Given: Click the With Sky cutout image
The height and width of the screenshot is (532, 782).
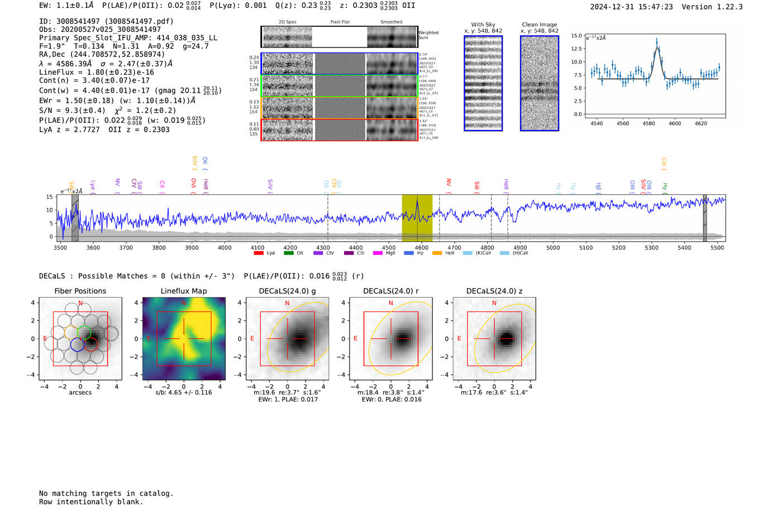Looking at the screenshot, I should click(x=483, y=83).
